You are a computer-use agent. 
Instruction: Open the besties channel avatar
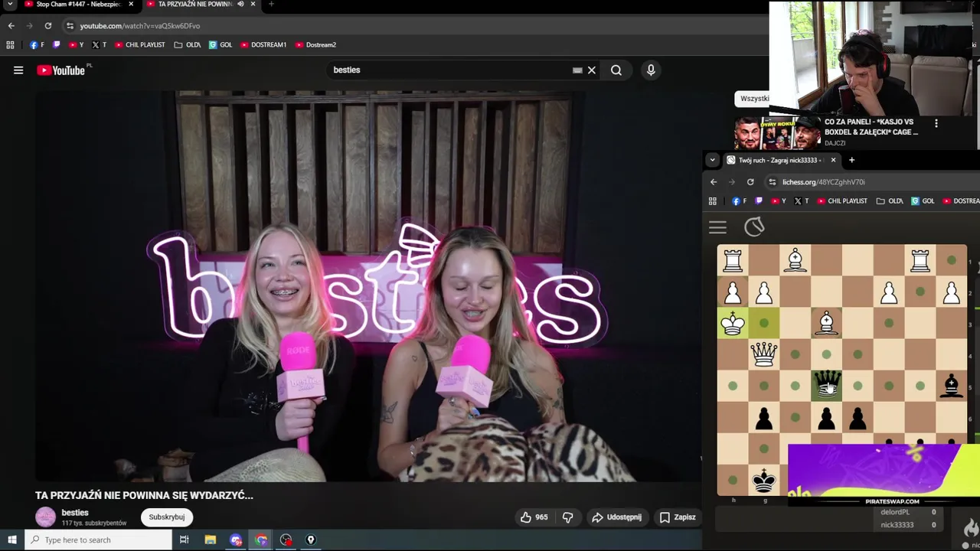46,517
